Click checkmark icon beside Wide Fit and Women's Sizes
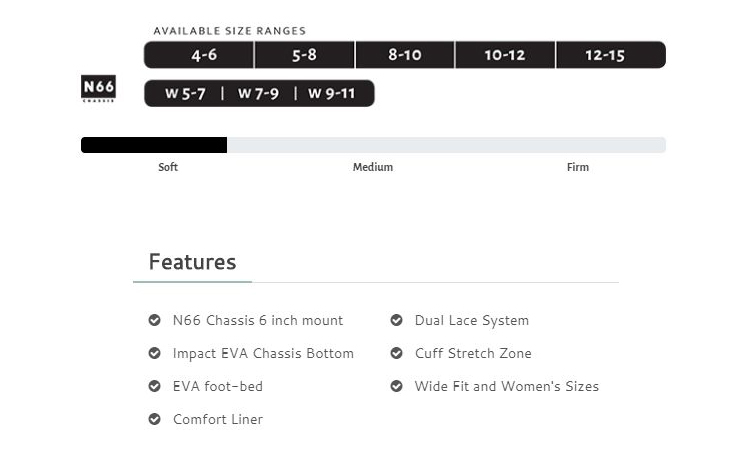Image resolution: width=750 pixels, height=450 pixels. tap(397, 386)
